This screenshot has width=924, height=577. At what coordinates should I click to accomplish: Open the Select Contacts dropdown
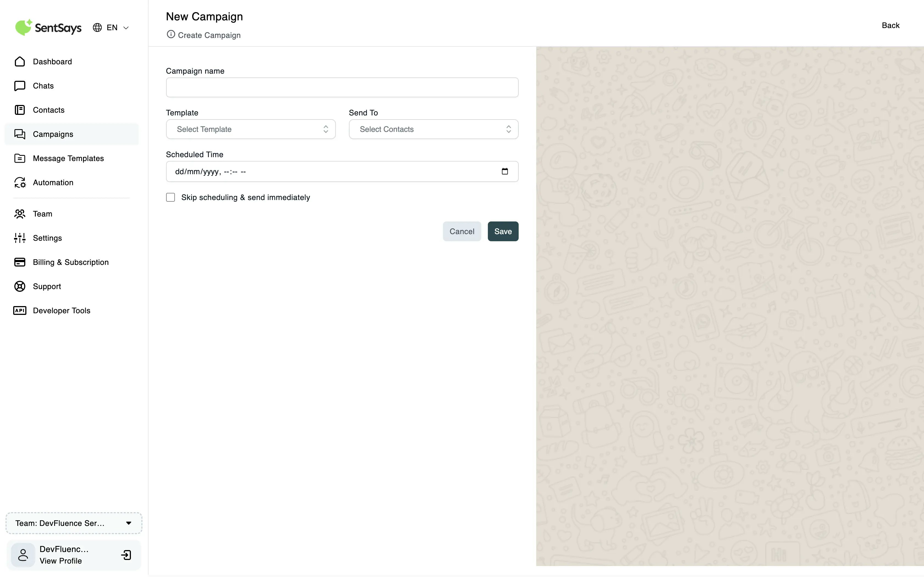[433, 129]
